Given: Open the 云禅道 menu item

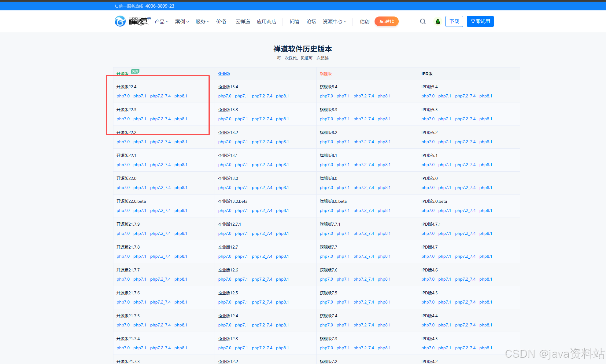Looking at the screenshot, I should [x=243, y=21].
